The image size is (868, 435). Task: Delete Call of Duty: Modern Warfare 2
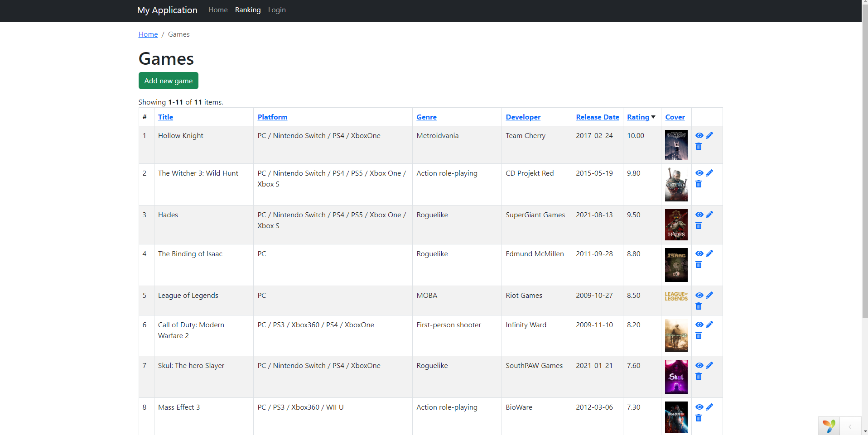point(699,335)
